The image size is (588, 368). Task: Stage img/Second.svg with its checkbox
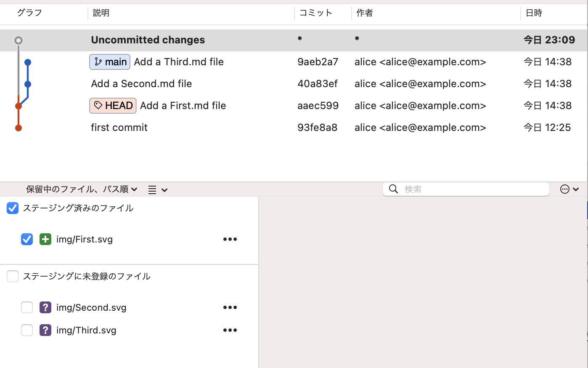click(27, 307)
